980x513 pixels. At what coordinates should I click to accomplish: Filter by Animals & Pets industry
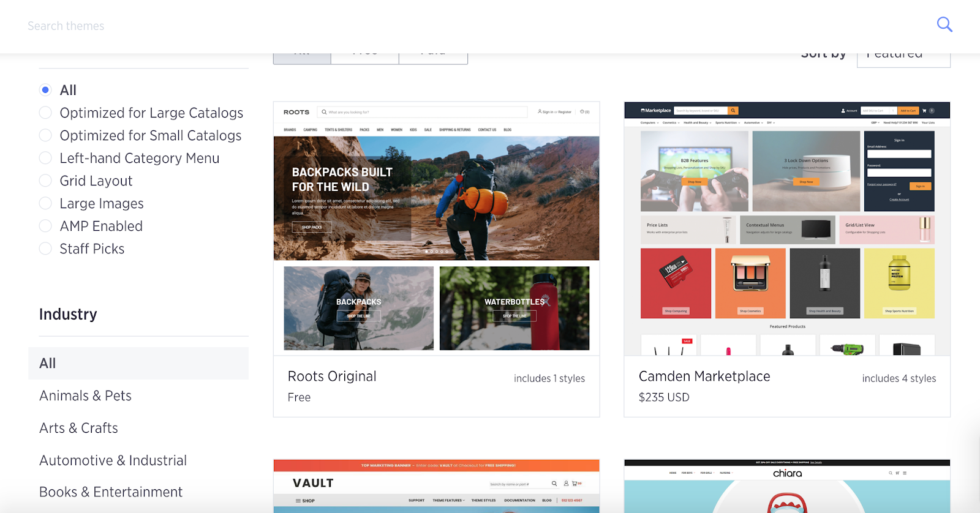point(85,395)
